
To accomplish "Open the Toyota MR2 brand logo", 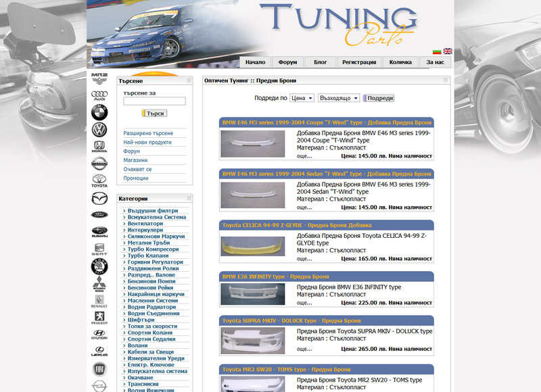I will coord(99,79).
